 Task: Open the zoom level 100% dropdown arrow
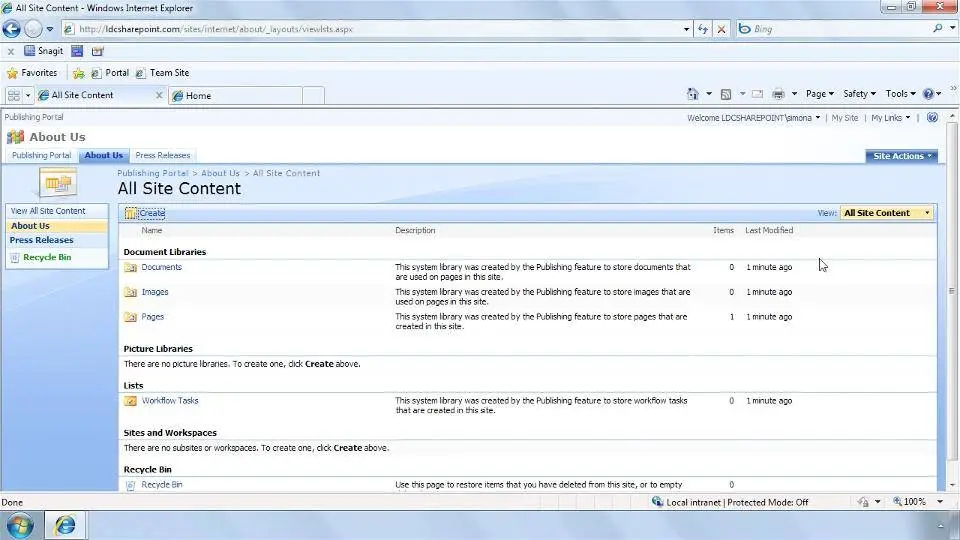click(940, 501)
